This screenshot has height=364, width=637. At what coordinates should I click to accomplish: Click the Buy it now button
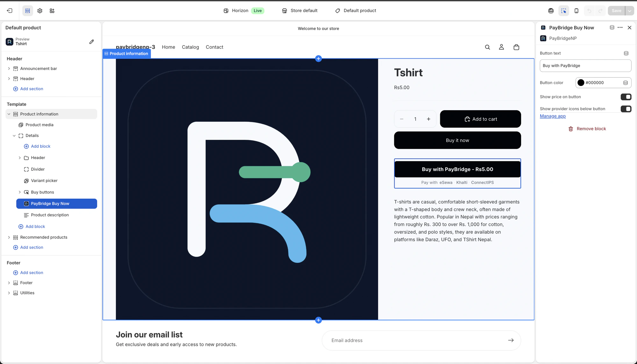457,140
